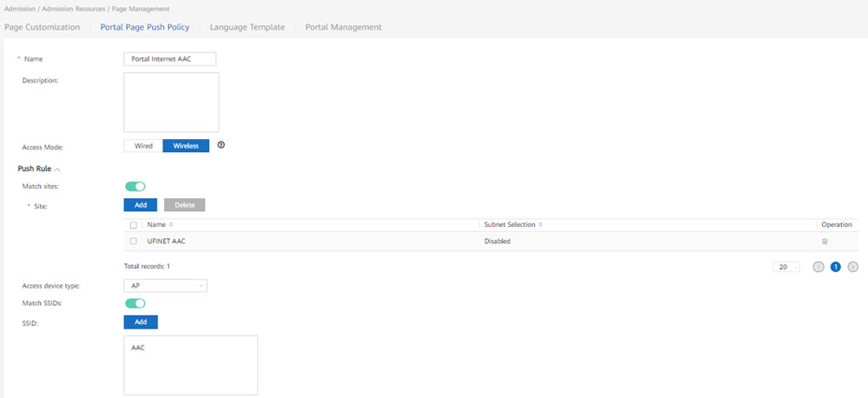The height and width of the screenshot is (398, 868).
Task: Click the Description text area
Action: (171, 102)
